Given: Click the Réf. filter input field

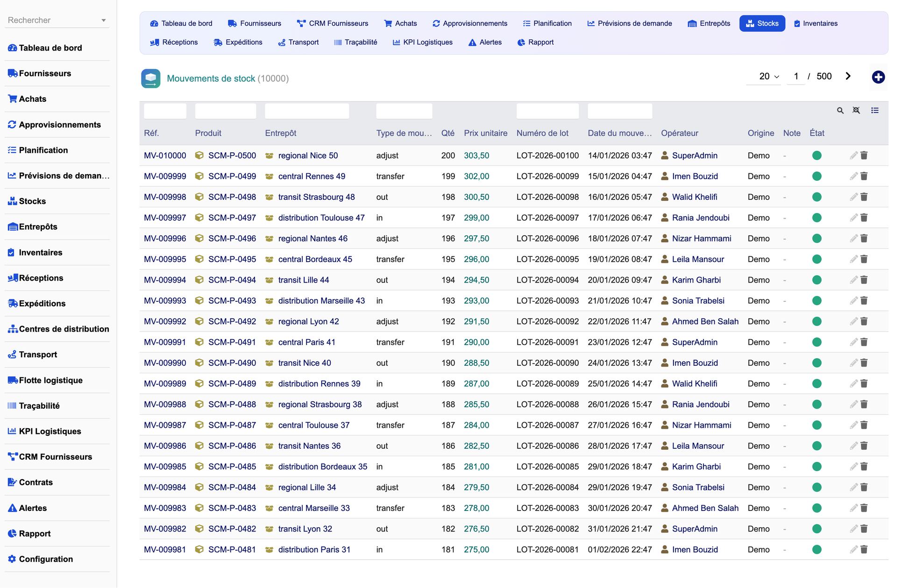Looking at the screenshot, I should [165, 111].
